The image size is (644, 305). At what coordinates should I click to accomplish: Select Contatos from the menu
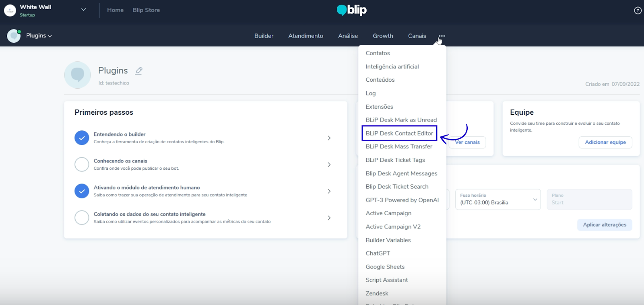378,53
